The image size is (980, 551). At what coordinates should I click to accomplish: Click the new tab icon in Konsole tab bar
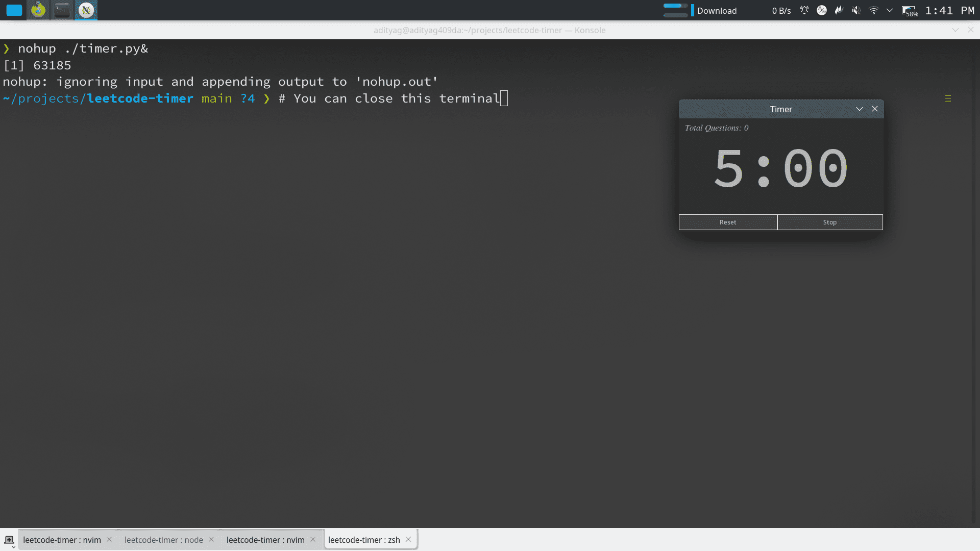click(9, 540)
